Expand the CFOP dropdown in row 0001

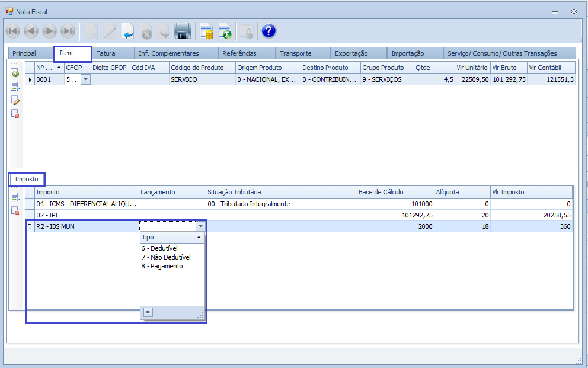[85, 79]
